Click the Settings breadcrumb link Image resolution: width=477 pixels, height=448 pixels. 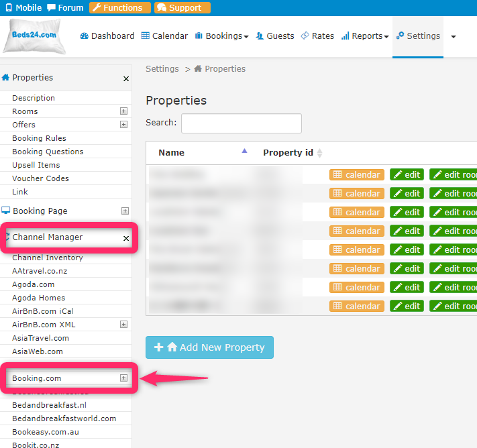pyautogui.click(x=162, y=69)
